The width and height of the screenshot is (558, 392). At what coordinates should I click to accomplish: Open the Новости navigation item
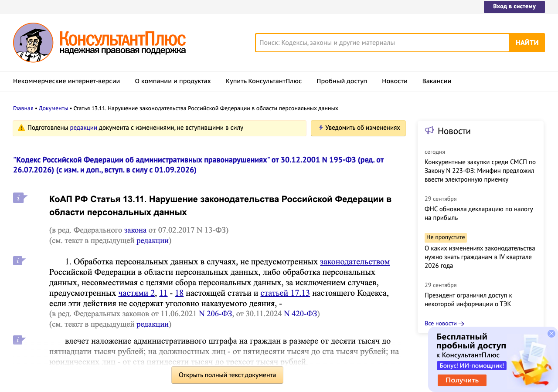[395, 81]
